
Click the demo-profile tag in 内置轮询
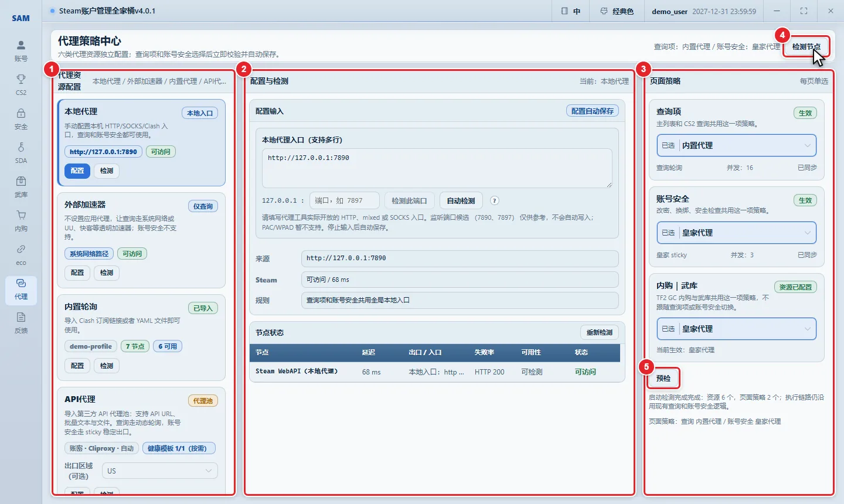tap(91, 346)
